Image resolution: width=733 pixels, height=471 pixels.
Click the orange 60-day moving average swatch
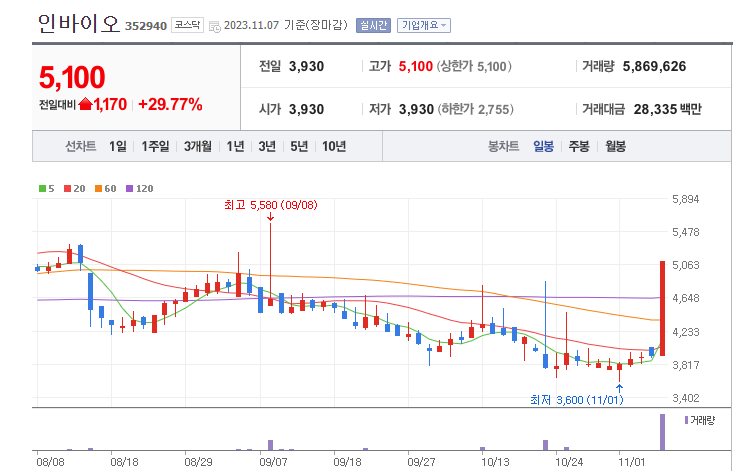[x=98, y=189]
